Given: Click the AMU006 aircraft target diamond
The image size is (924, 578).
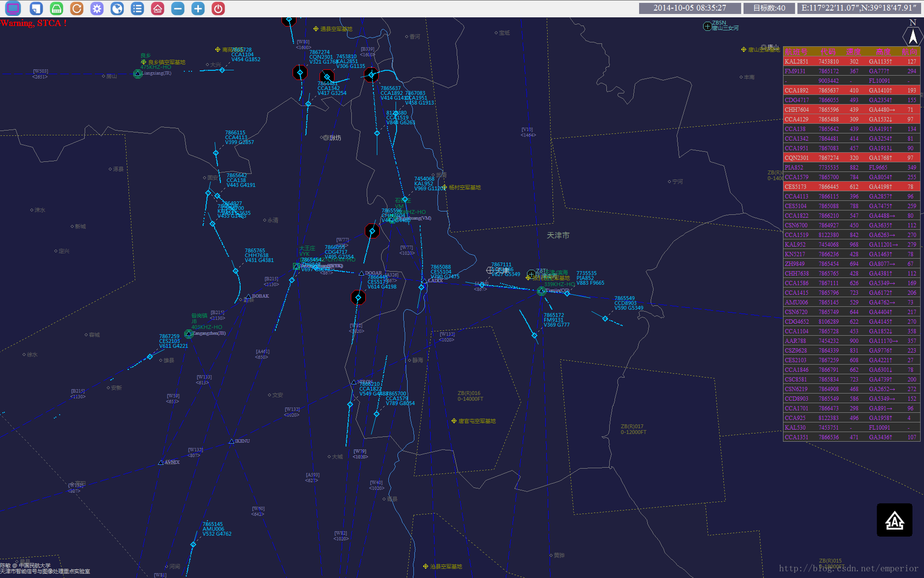Looking at the screenshot, I should point(193,544).
